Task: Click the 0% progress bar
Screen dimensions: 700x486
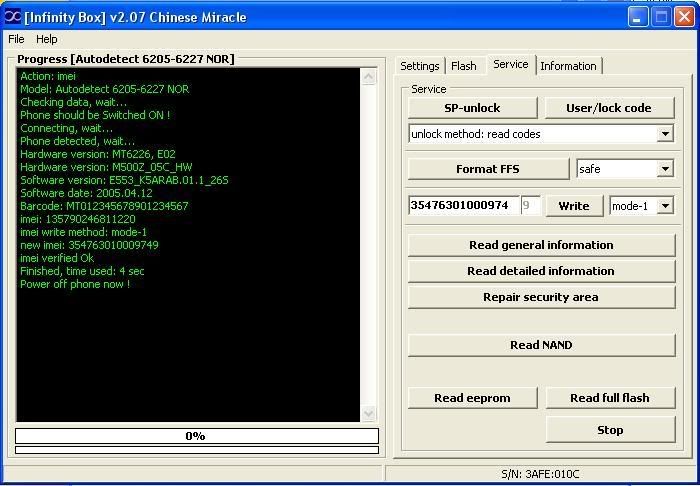Action: 196,436
